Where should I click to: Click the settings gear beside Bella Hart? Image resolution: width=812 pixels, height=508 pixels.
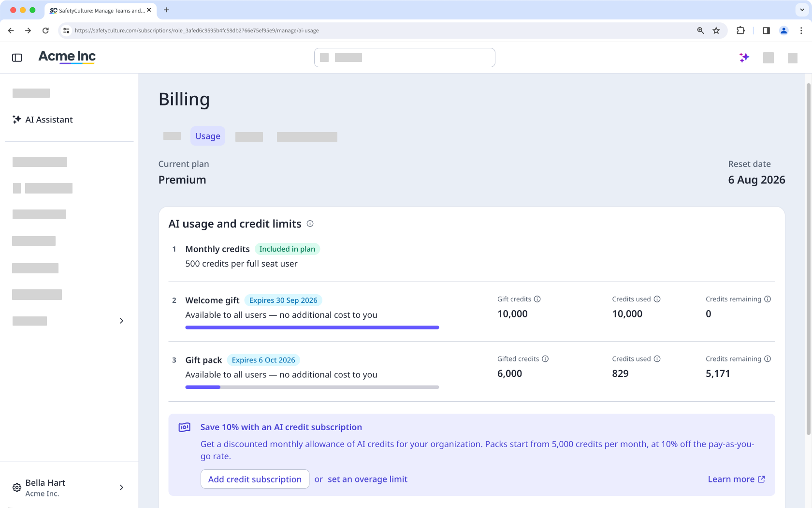pos(17,488)
